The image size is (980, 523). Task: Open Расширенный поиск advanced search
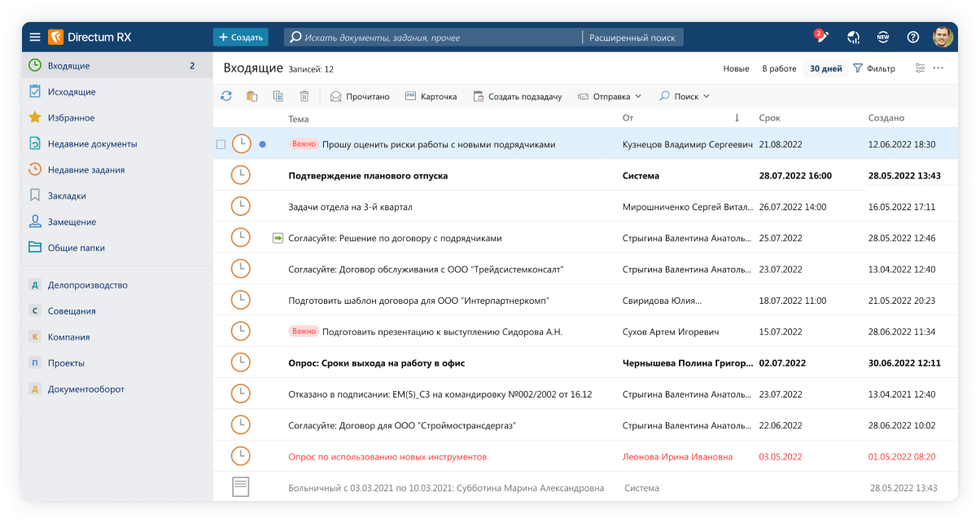632,37
